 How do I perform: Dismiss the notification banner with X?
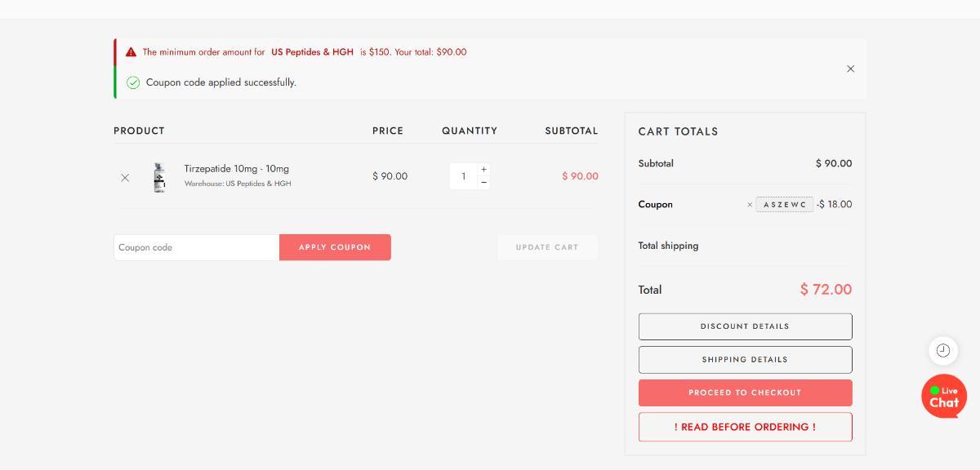[850, 69]
